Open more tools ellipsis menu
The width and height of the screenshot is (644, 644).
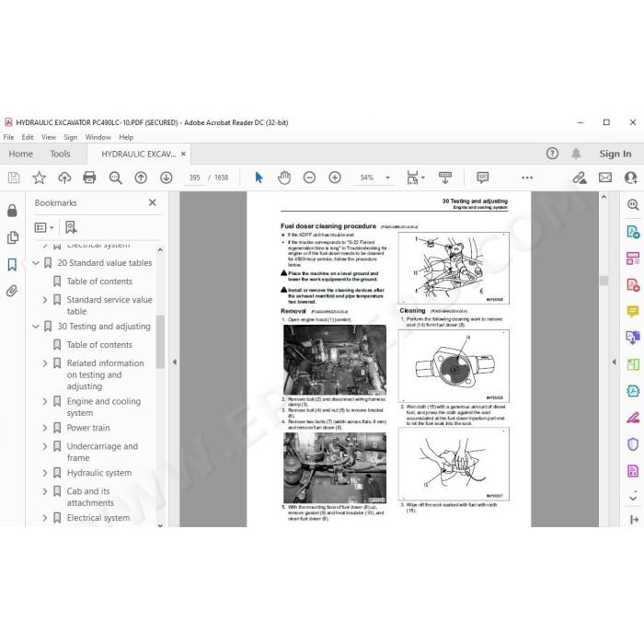tap(527, 178)
